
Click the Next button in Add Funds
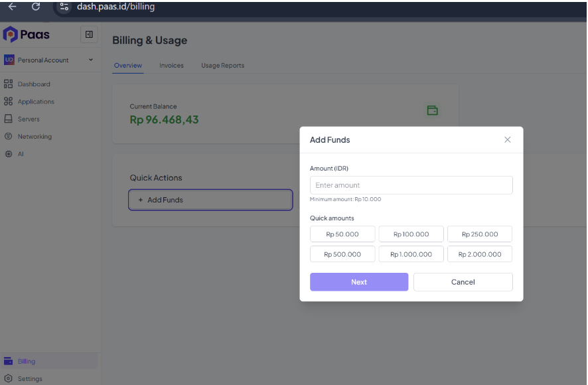coord(359,282)
